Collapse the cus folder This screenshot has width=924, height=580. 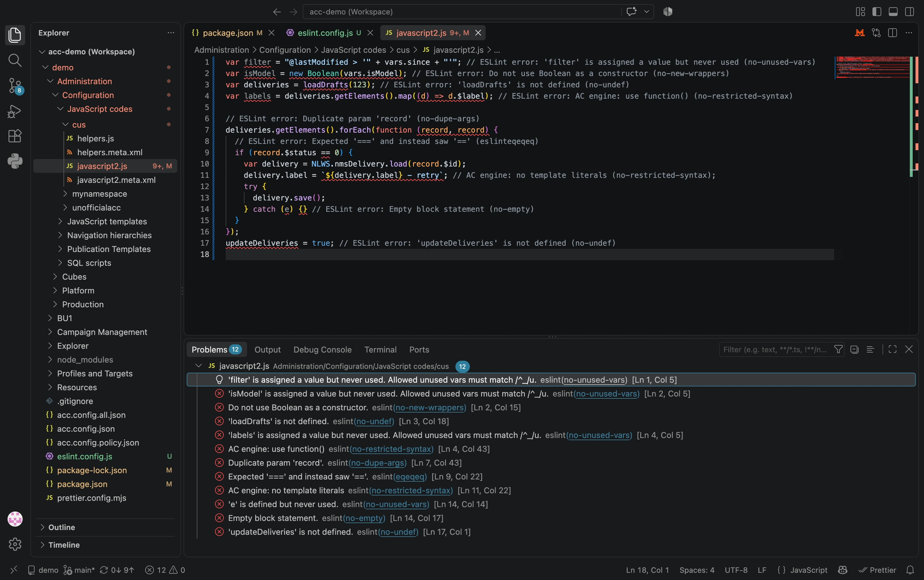click(65, 125)
